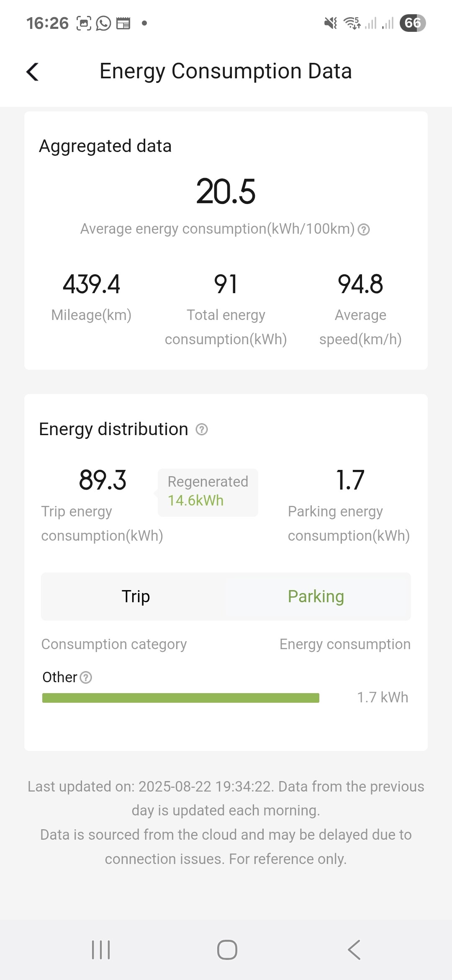452x980 pixels.
Task: Open help for average energy consumption
Action: (x=364, y=230)
